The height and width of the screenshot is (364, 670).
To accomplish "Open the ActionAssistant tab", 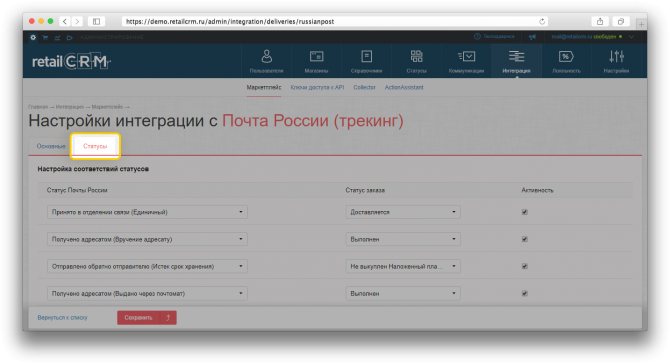I will [x=404, y=87].
